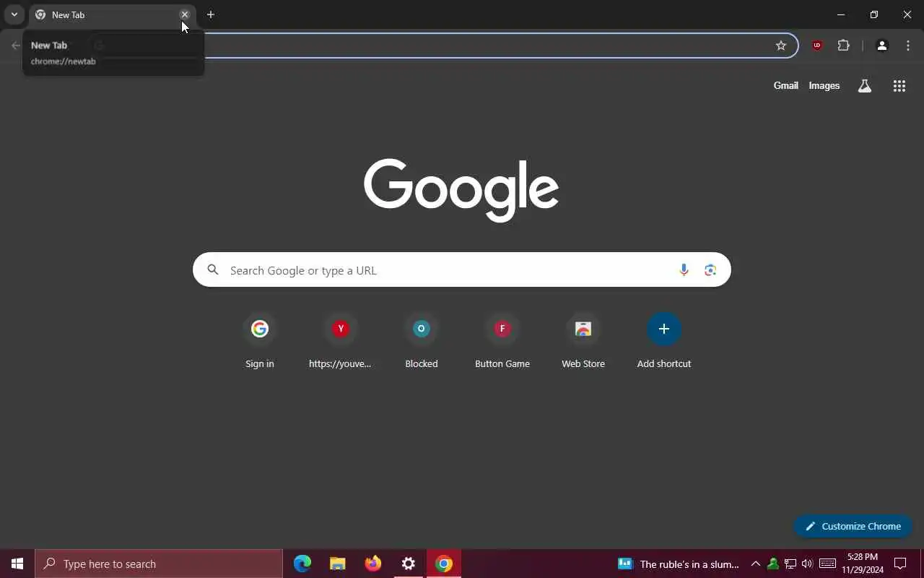924x578 pixels.
Task: Select the New Tab browser tab
Action: 112,14
